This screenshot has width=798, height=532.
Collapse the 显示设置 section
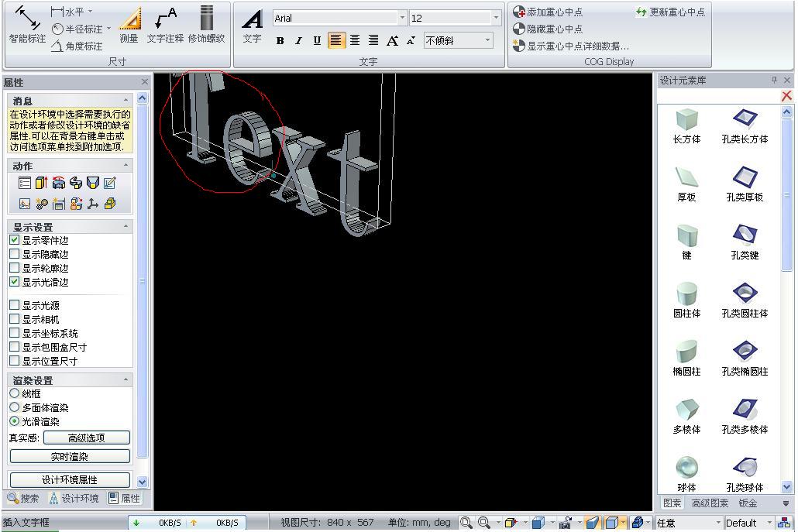pos(126,226)
